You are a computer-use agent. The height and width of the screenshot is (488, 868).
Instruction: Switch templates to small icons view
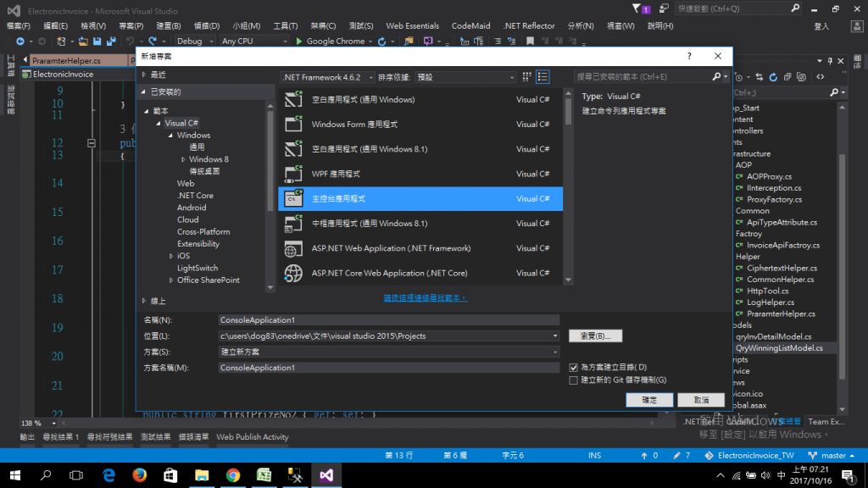(526, 77)
